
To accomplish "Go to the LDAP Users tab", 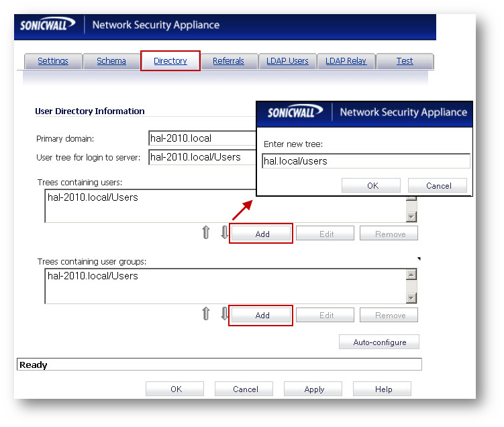I will click(x=287, y=61).
